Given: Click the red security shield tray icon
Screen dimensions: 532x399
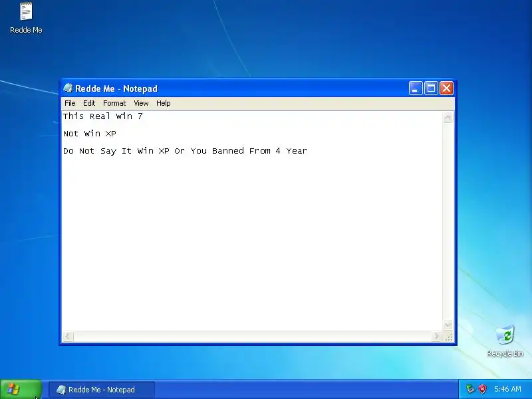Looking at the screenshot, I should click(482, 389).
